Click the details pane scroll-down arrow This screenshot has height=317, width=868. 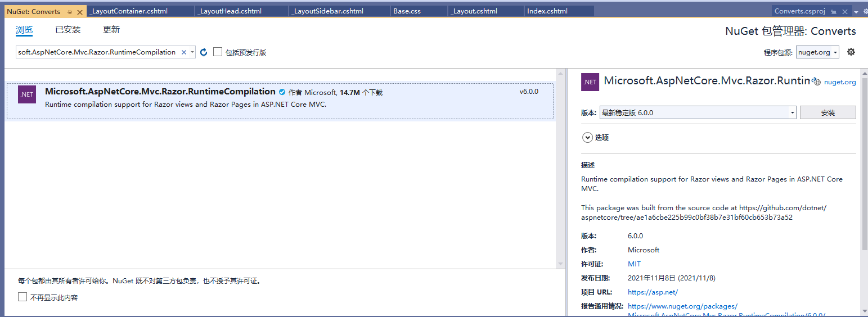865,310
